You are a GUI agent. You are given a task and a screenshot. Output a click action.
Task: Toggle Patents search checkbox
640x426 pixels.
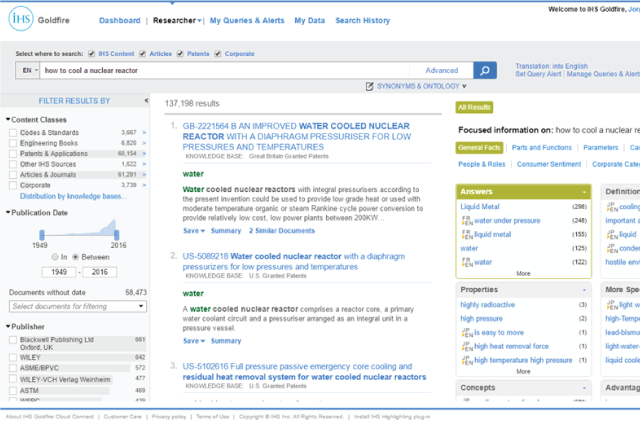click(x=180, y=54)
